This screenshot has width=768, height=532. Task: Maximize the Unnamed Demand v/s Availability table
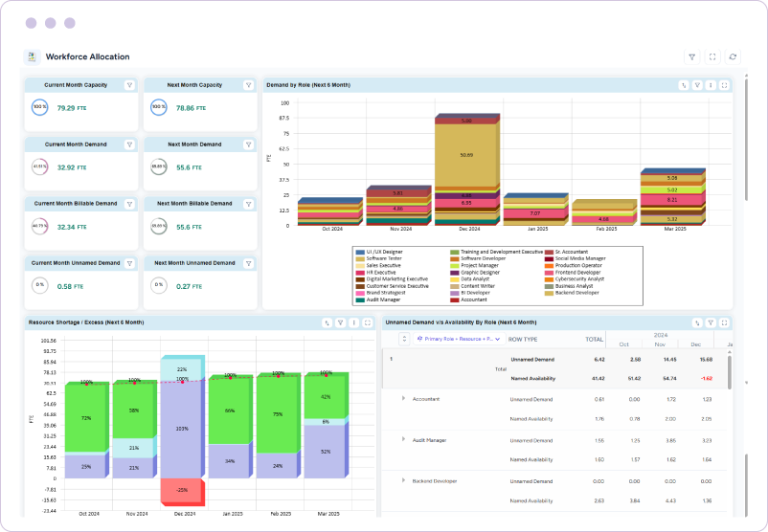pyautogui.click(x=724, y=322)
